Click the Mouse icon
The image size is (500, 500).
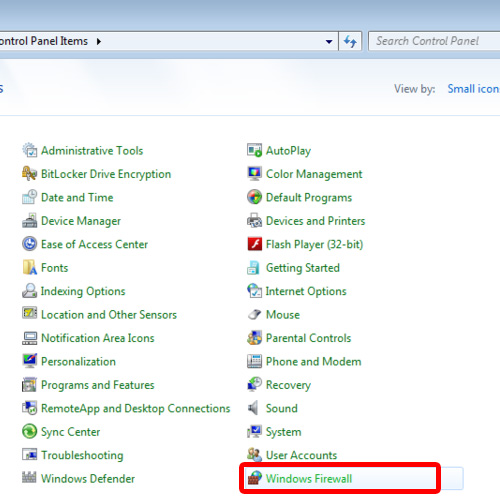click(x=254, y=314)
